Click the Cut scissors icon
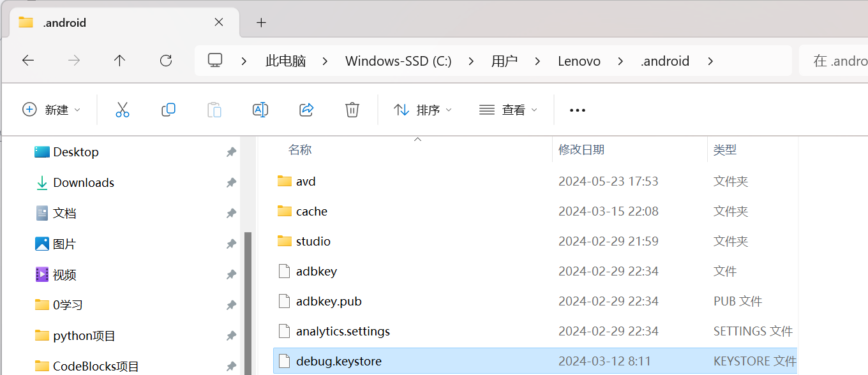Image resolution: width=868 pixels, height=375 pixels. [123, 110]
